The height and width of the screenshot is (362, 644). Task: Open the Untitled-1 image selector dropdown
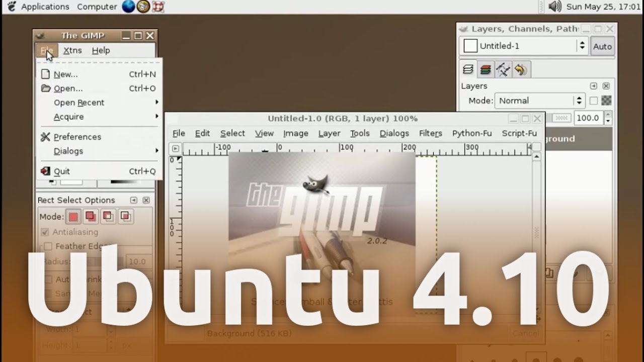coord(524,46)
